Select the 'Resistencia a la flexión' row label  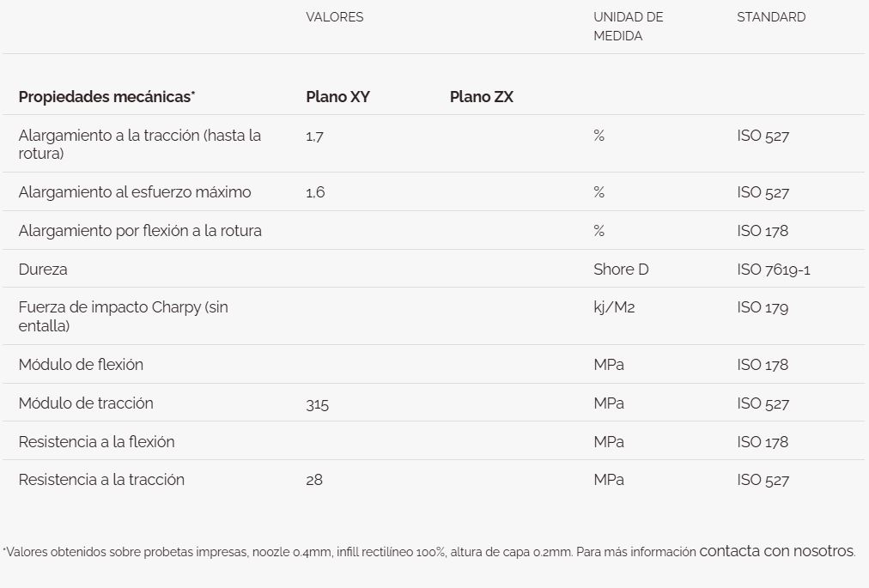coord(96,442)
